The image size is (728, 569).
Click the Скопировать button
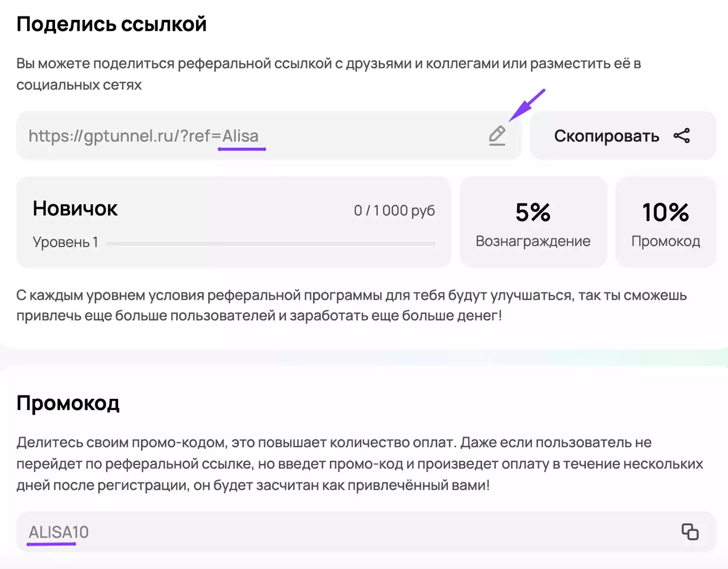(623, 136)
